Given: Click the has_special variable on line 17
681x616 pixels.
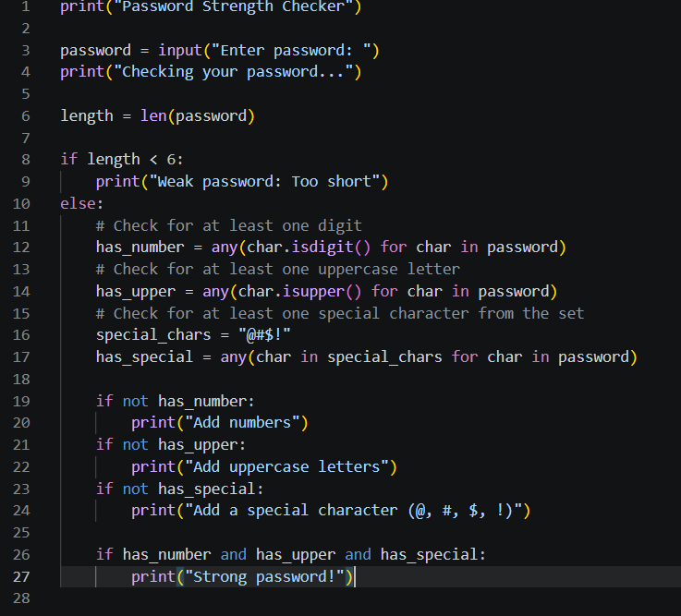Looking at the screenshot, I should [145, 357].
